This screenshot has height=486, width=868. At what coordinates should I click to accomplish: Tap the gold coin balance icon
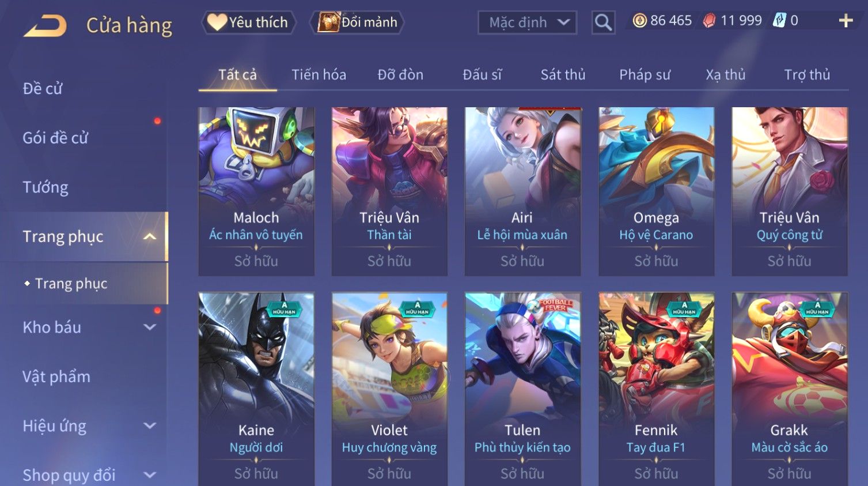coord(639,21)
